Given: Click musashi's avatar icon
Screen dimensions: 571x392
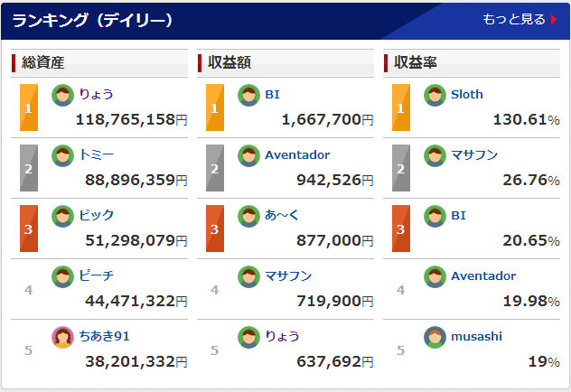Looking at the screenshot, I should (x=435, y=337).
